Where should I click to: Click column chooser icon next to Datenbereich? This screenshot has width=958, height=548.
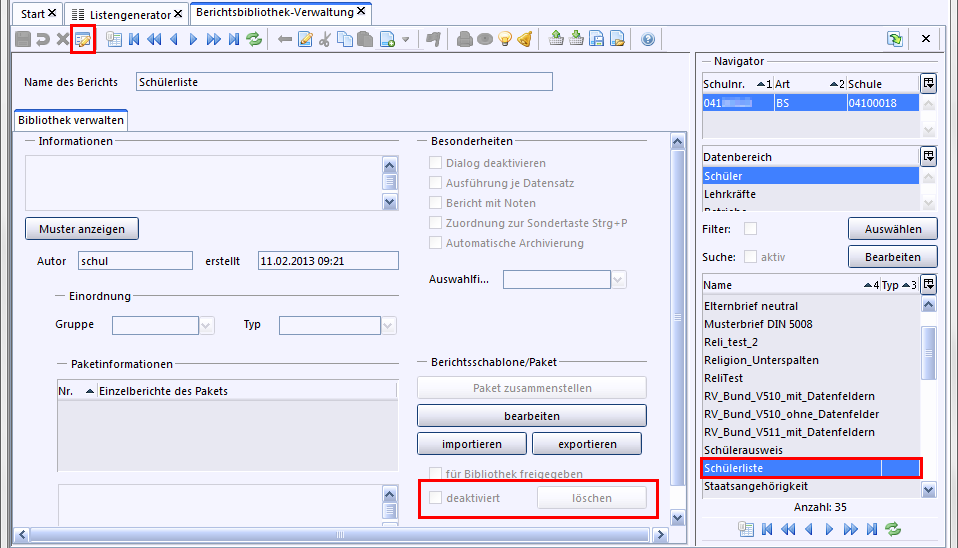[x=928, y=156]
